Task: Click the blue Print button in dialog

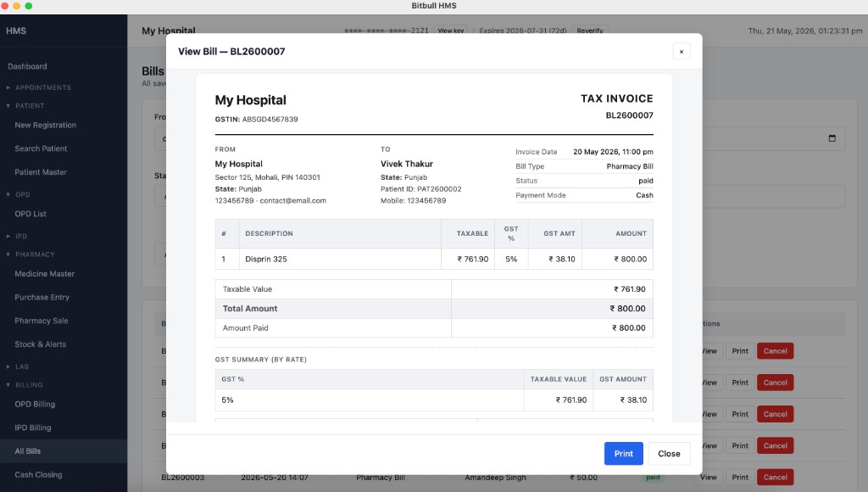Action: pyautogui.click(x=623, y=453)
